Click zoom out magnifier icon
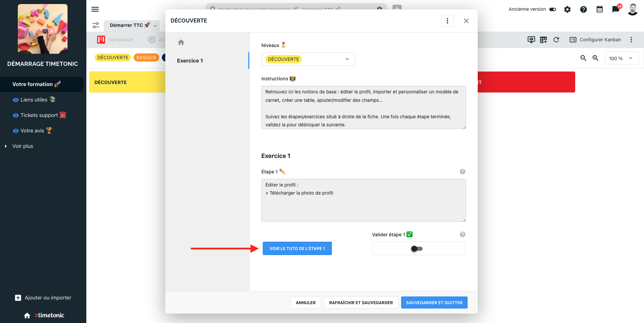This screenshot has width=644, height=323. pos(584,58)
